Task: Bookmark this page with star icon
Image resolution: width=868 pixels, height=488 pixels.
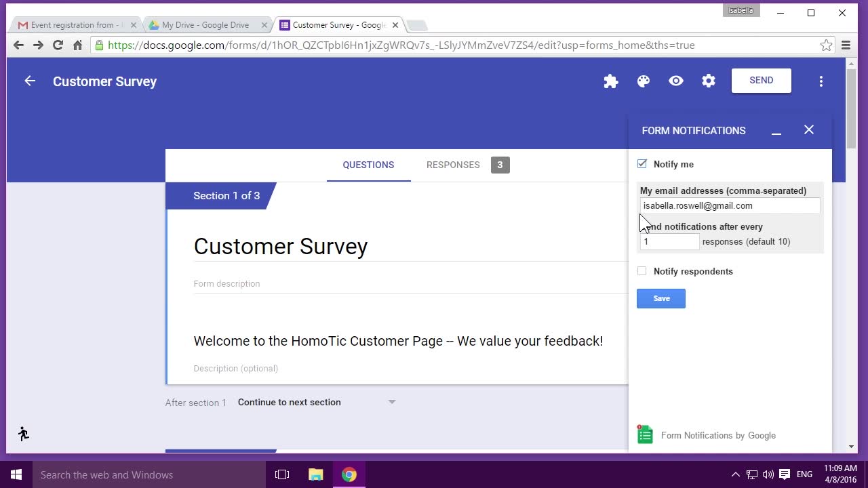Action: click(826, 45)
